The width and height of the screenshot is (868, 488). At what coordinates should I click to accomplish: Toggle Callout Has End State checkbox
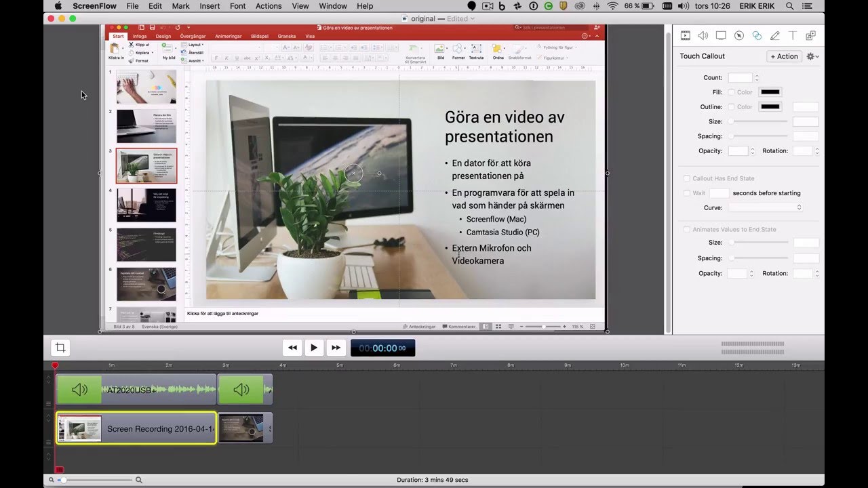point(687,178)
